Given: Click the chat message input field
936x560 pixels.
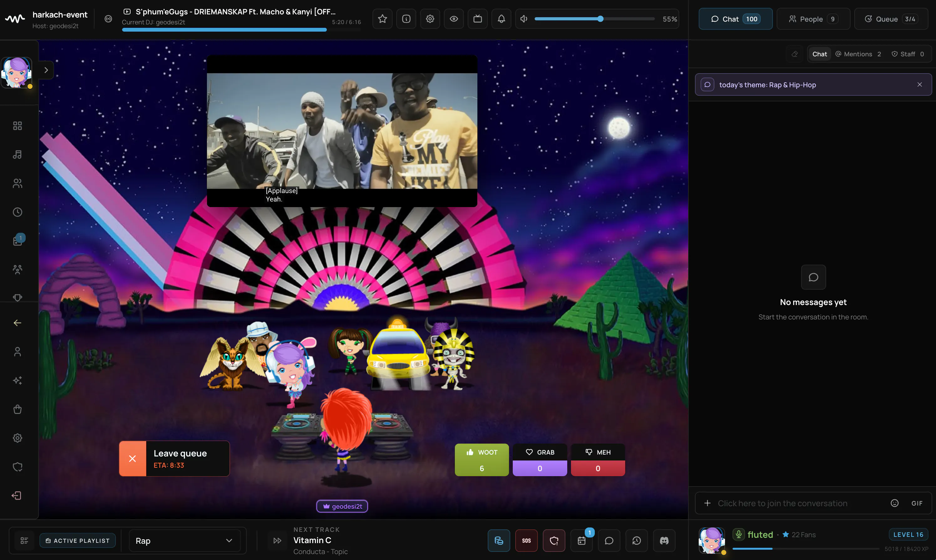Looking at the screenshot, I should click(x=813, y=503).
